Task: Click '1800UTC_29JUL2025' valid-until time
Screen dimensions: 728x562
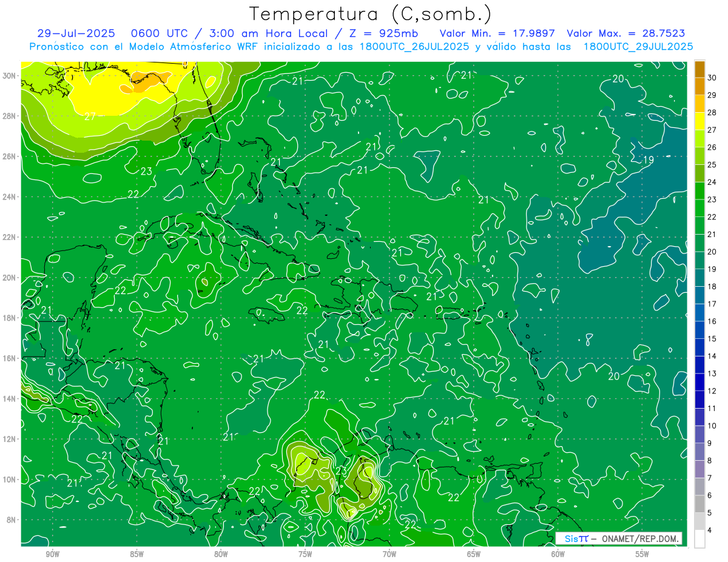Action: (638, 47)
